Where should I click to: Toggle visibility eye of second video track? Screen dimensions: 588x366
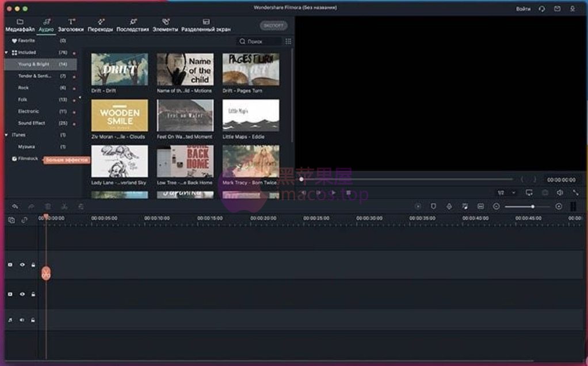[22, 295]
